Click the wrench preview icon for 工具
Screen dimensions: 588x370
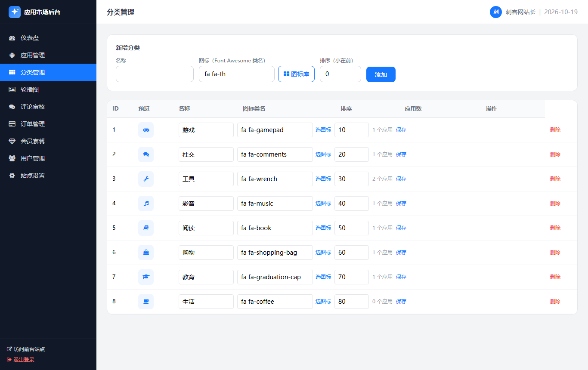point(146,179)
